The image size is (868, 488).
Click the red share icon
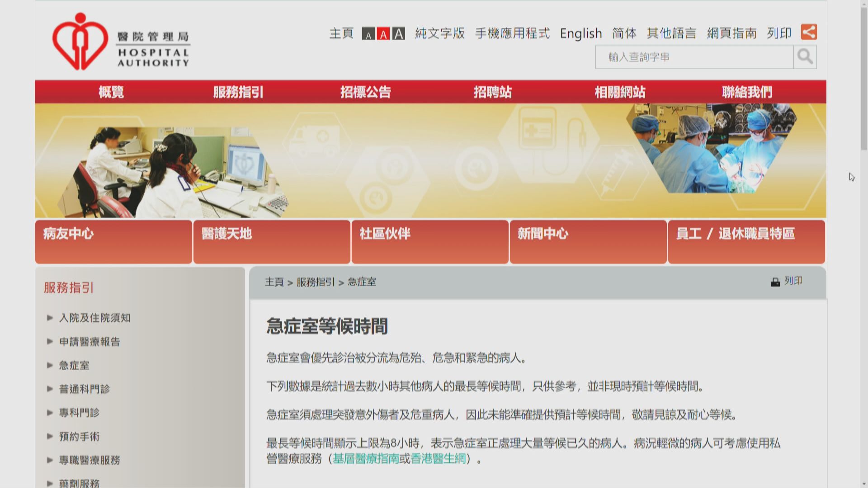808,32
